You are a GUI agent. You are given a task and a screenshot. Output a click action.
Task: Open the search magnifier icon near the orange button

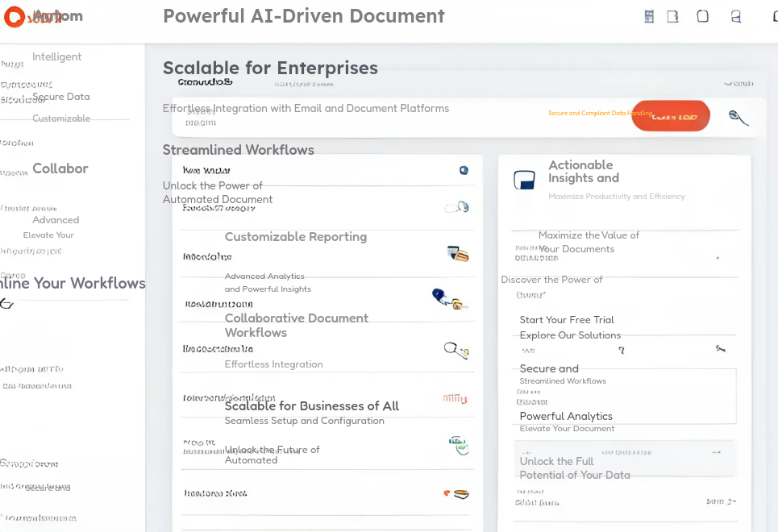[x=738, y=117]
